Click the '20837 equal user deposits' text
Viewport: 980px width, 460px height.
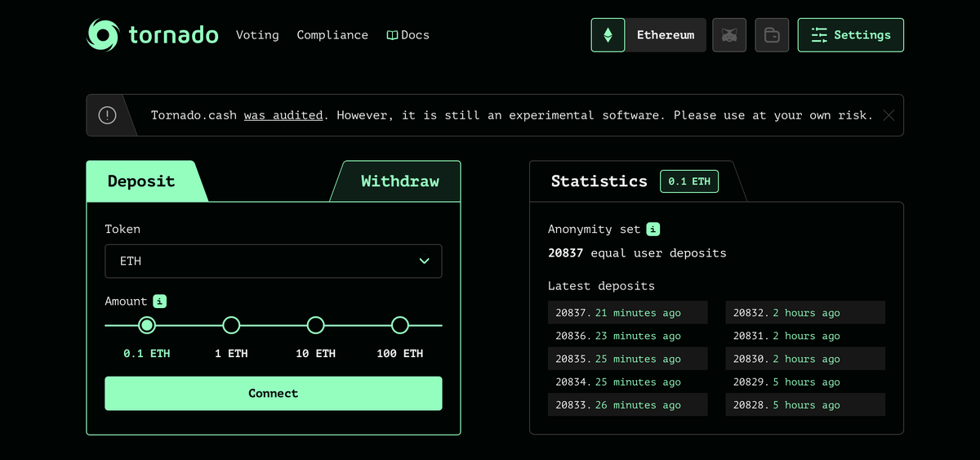pos(637,252)
